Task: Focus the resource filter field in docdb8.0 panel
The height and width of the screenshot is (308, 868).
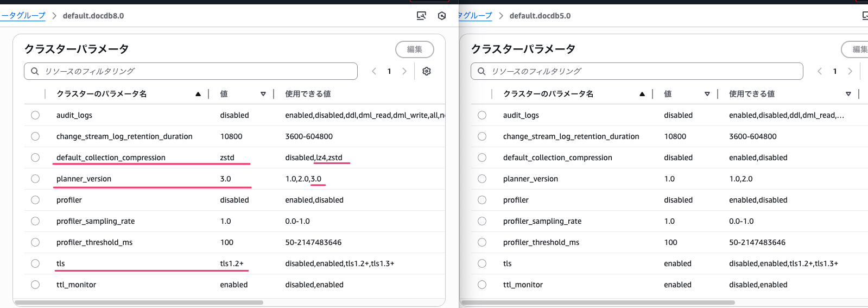Action: click(195, 71)
